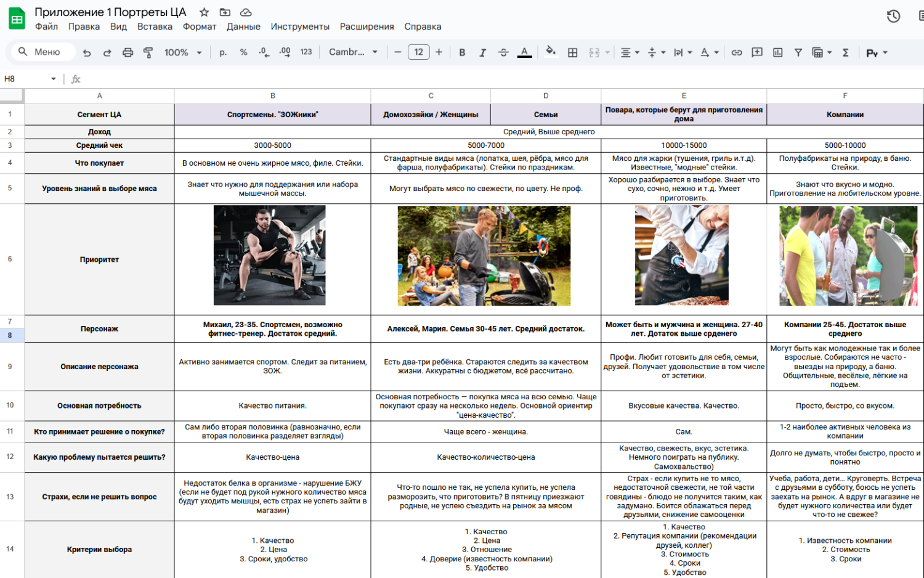
Task: Insert a chart using chart icon
Action: click(777, 53)
